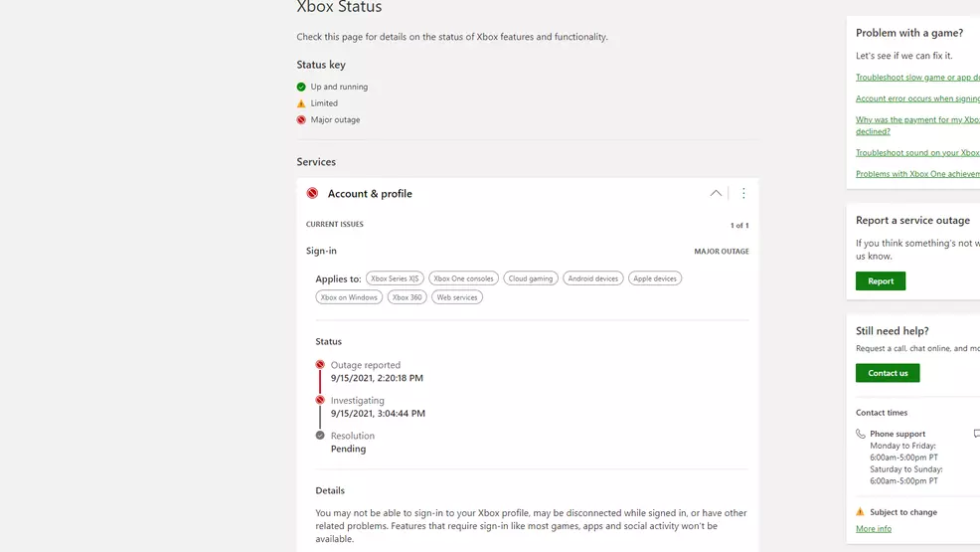Open Troubleshoot sound on your Xbox link
This screenshot has width=980, height=552.
tap(917, 152)
